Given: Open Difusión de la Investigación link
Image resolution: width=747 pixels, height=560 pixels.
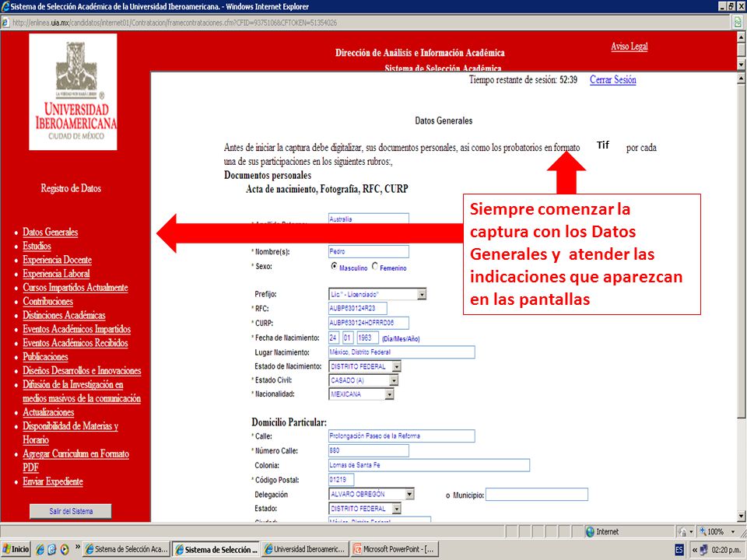Looking at the screenshot, I should 82,391.
